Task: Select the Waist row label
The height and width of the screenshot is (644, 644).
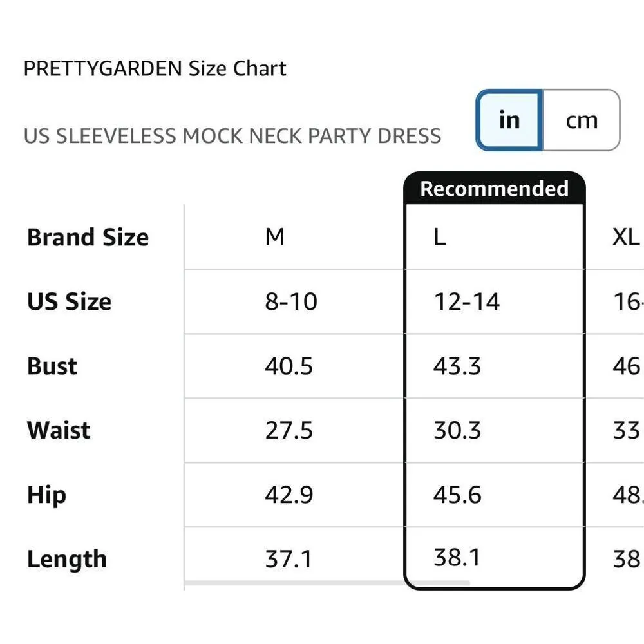Action: [59, 430]
